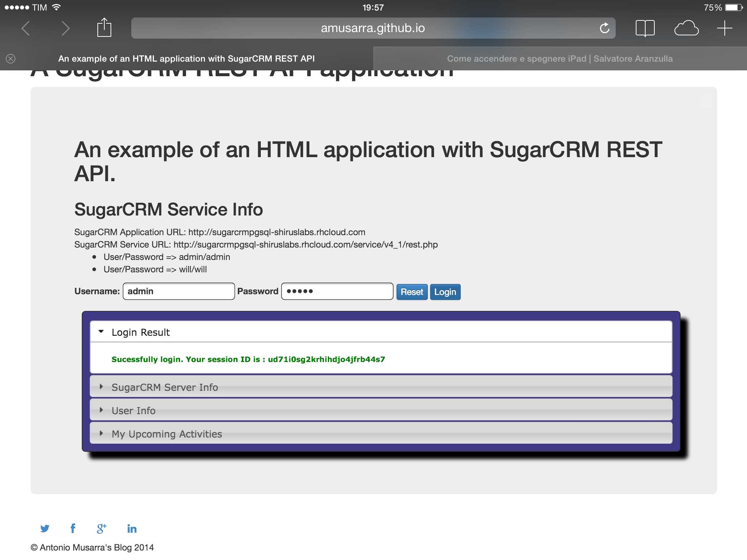
Task: Open the Google Plus social link
Action: coord(102,528)
